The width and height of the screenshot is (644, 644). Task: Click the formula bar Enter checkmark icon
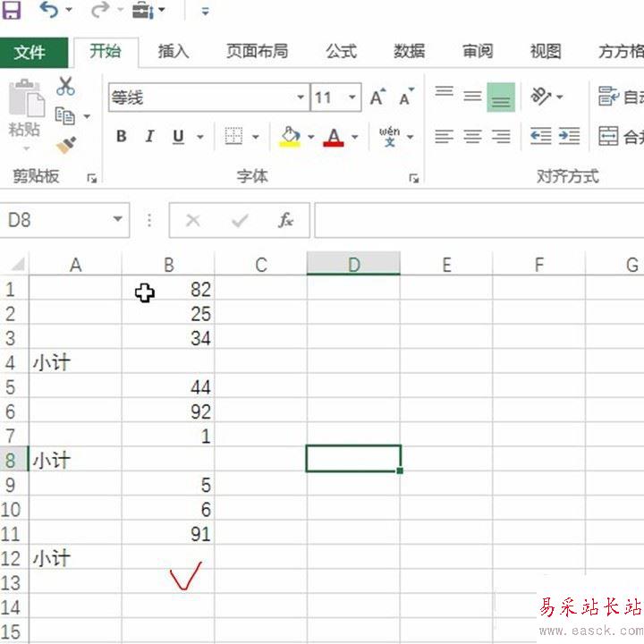240,221
